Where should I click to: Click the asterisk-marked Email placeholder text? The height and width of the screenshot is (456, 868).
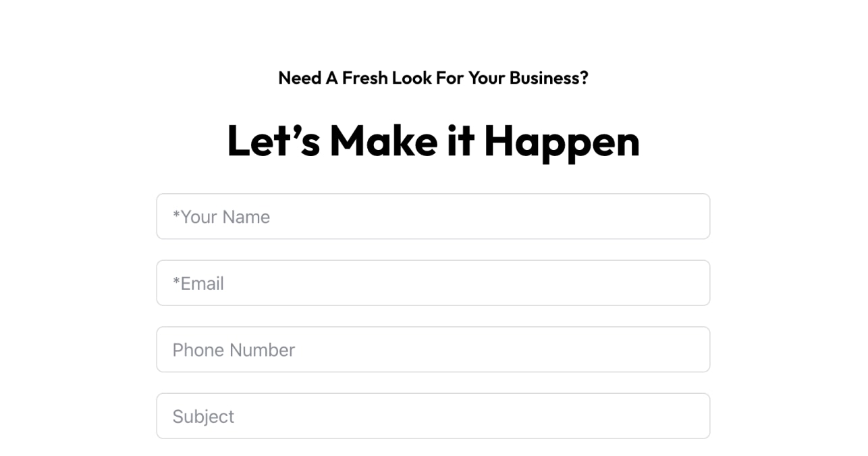point(197,282)
